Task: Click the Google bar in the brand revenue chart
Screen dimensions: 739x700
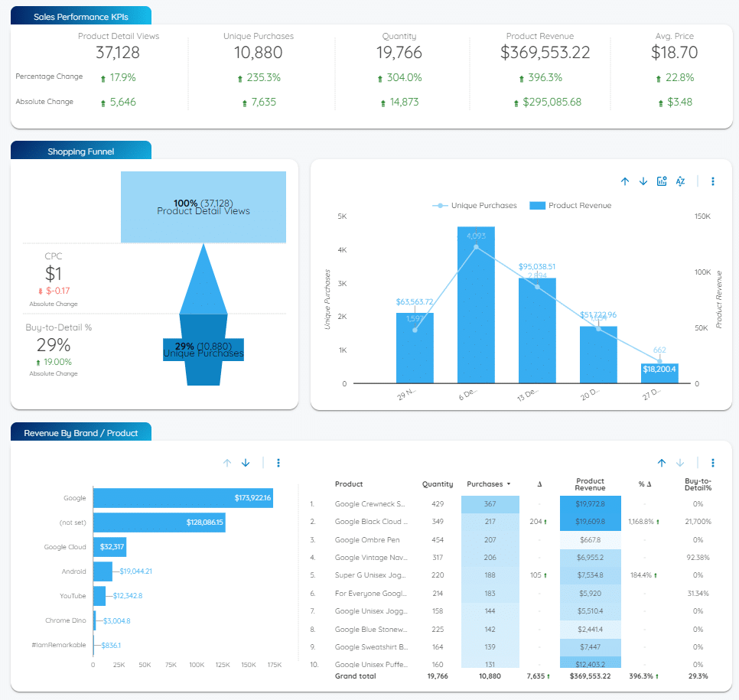Action: [184, 498]
